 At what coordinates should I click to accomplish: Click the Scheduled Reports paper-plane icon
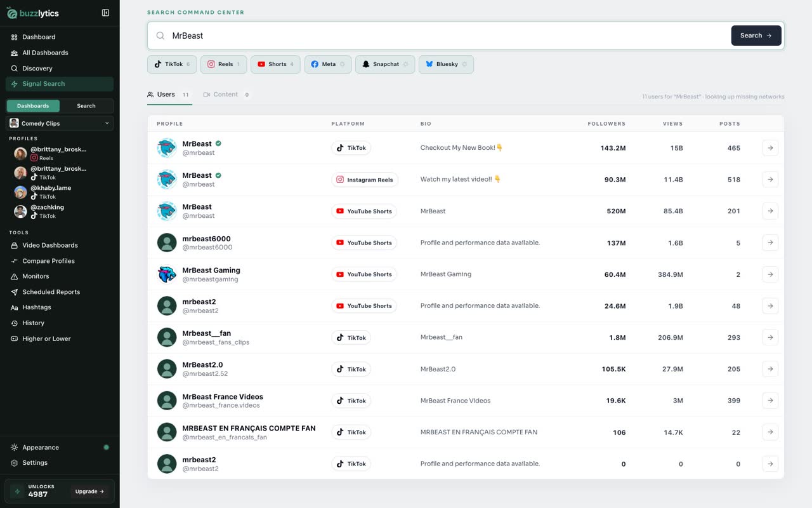[x=15, y=292]
